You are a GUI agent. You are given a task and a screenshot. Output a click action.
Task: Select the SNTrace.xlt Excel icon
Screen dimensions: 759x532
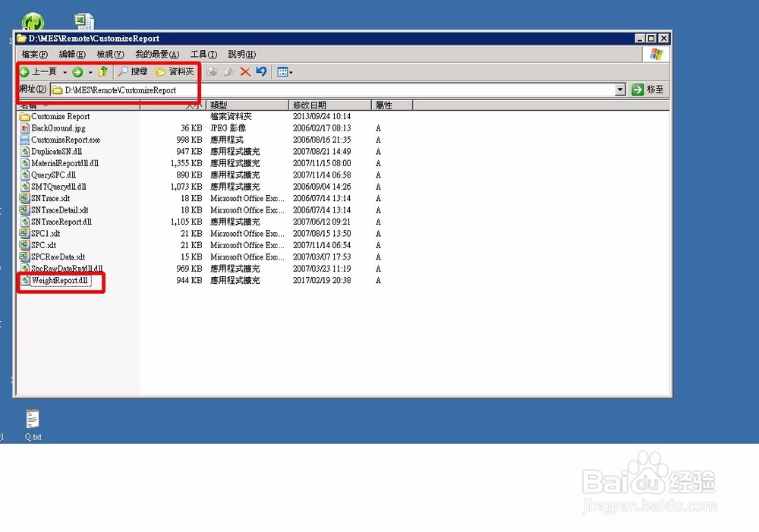[x=24, y=198]
